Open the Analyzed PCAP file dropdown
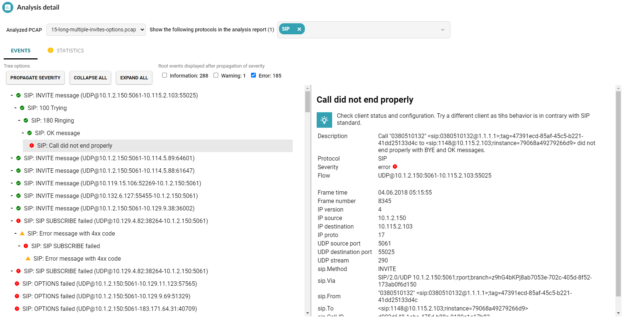This screenshot has width=644, height=326. (96, 30)
